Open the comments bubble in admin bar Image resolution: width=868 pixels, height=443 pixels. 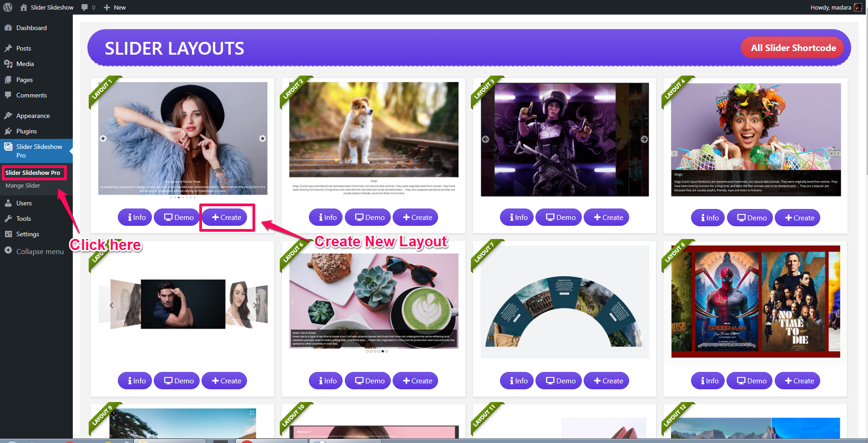88,7
